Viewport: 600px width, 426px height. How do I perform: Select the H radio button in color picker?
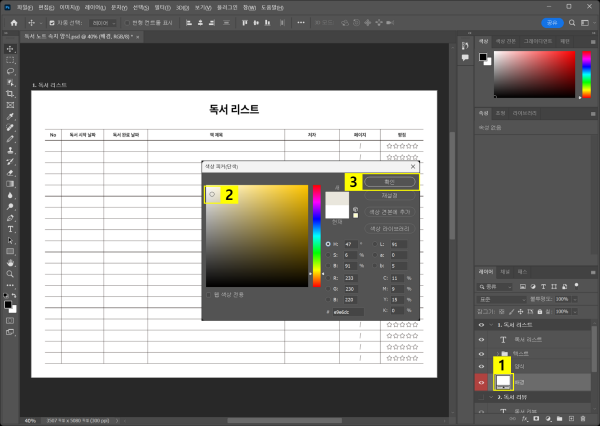pos(328,244)
